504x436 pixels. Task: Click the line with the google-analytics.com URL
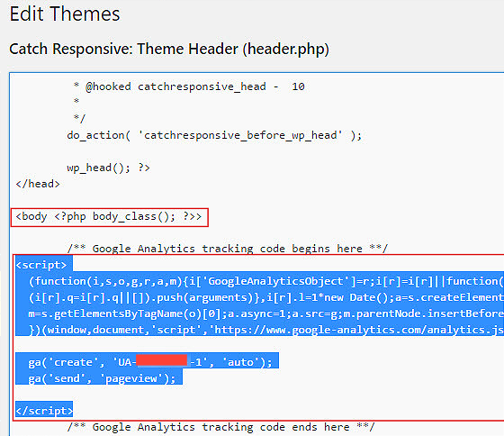point(265,330)
